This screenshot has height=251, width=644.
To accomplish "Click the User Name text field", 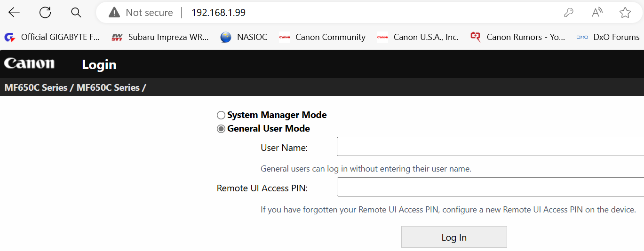I will pos(489,147).
